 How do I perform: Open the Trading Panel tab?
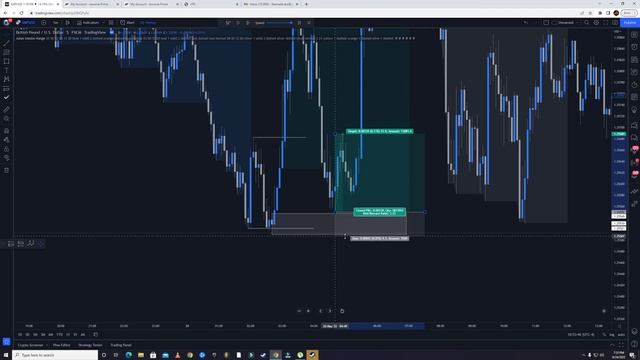121,345
